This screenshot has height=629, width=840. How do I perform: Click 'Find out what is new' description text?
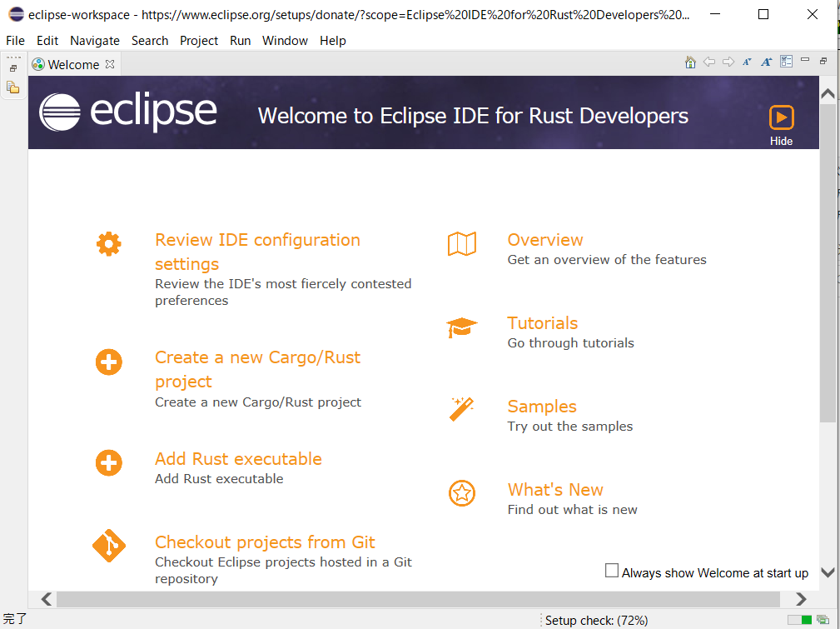pos(572,509)
